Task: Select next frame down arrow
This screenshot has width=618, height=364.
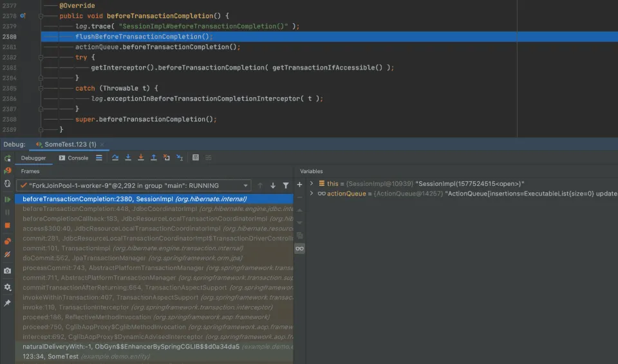Action: click(273, 186)
